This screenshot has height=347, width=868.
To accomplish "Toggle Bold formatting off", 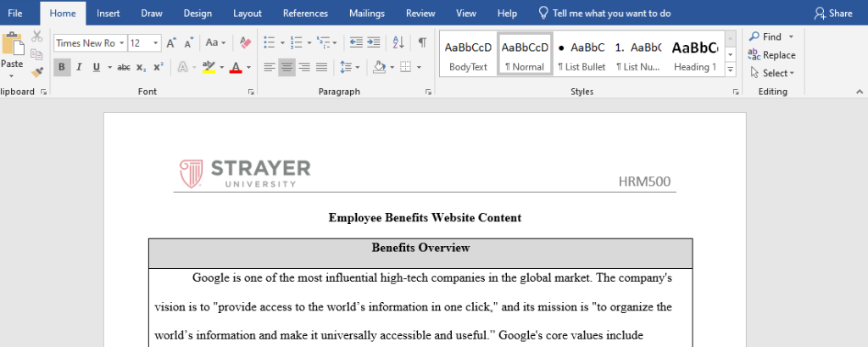I will pos(62,67).
